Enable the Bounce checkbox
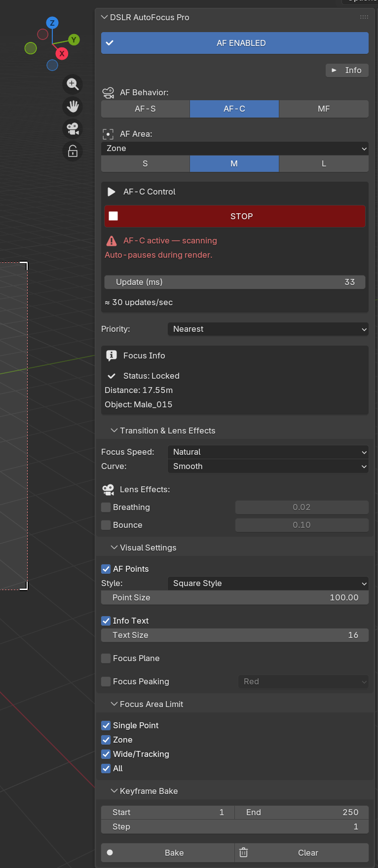Viewport: 378px width, 868px height. 106,525
